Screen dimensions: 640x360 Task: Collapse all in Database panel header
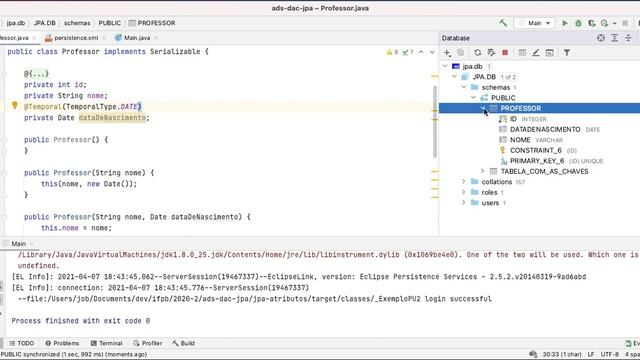click(628, 38)
